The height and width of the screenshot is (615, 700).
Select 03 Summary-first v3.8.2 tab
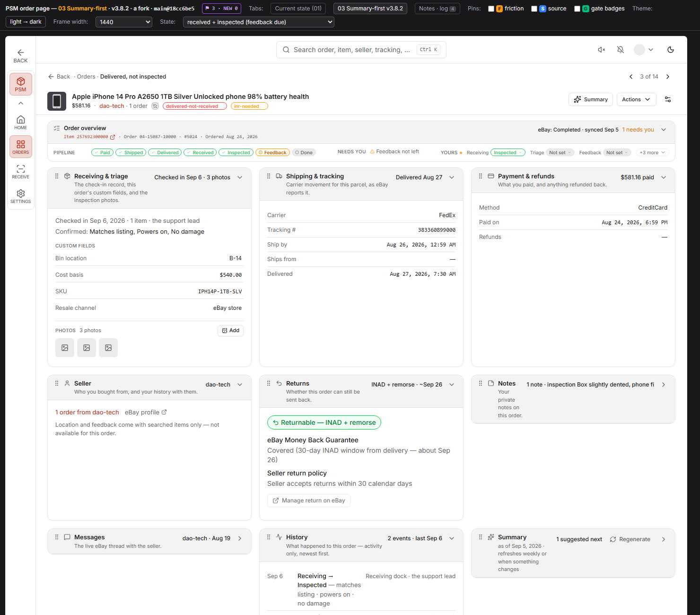(370, 9)
